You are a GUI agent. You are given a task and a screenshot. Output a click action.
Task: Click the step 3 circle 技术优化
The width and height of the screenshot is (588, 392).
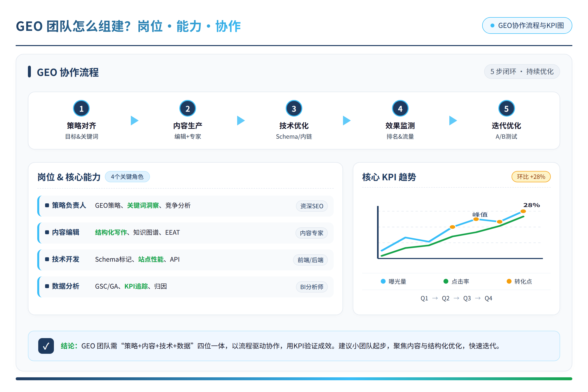coord(294,109)
